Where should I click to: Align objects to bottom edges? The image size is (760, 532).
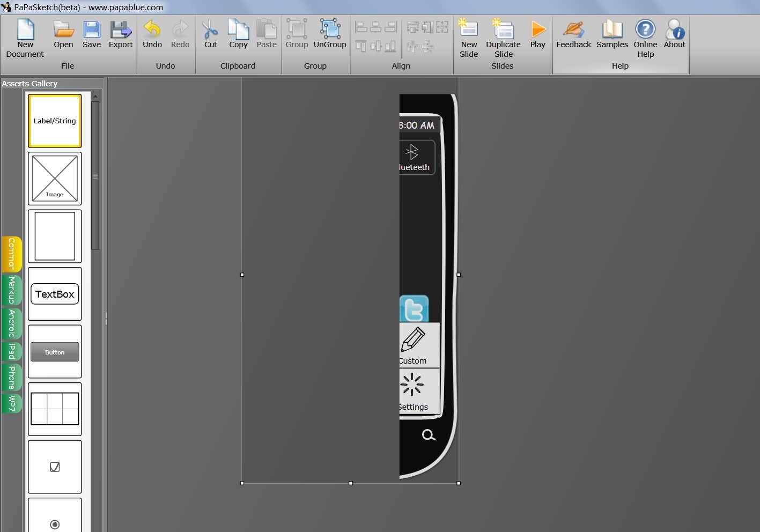(x=391, y=47)
